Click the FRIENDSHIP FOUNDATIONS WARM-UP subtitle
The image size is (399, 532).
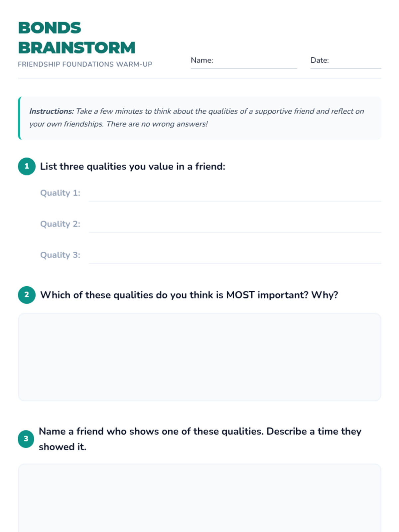(85, 64)
